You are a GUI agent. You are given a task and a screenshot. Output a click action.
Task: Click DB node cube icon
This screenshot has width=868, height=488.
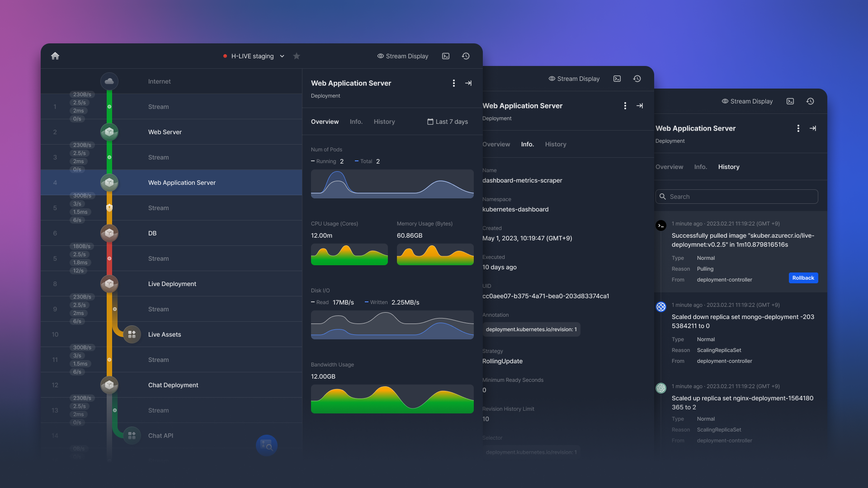tap(109, 233)
